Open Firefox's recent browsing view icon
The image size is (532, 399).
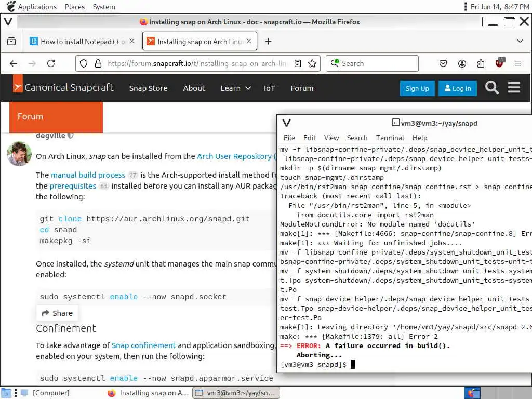11,42
